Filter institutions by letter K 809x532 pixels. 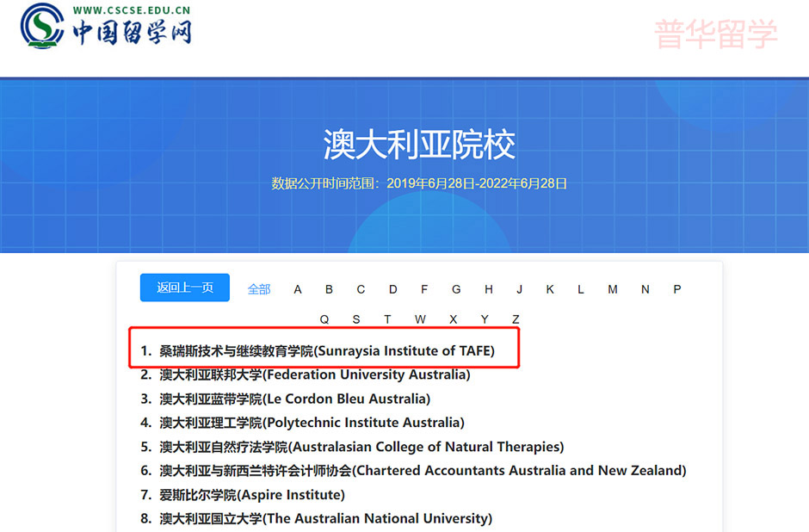click(x=550, y=289)
